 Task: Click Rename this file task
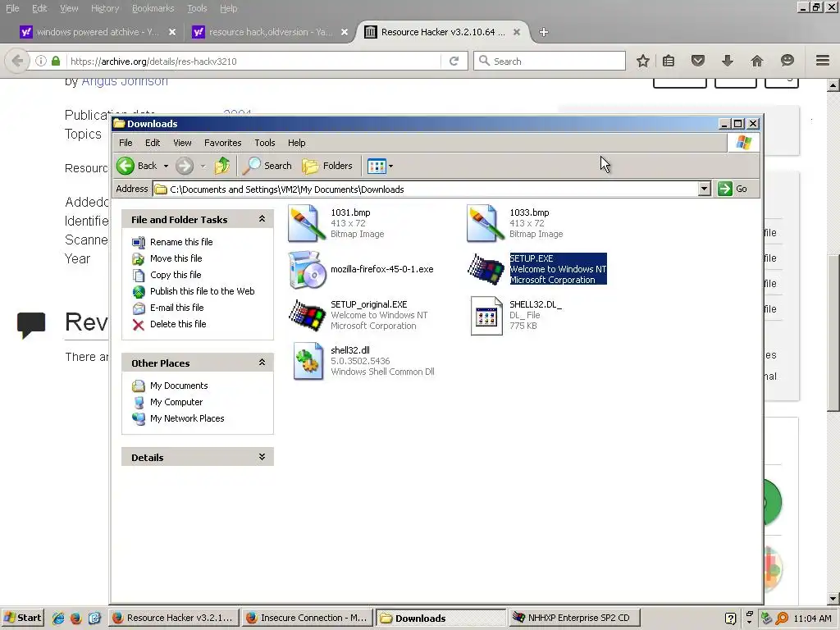tap(181, 242)
